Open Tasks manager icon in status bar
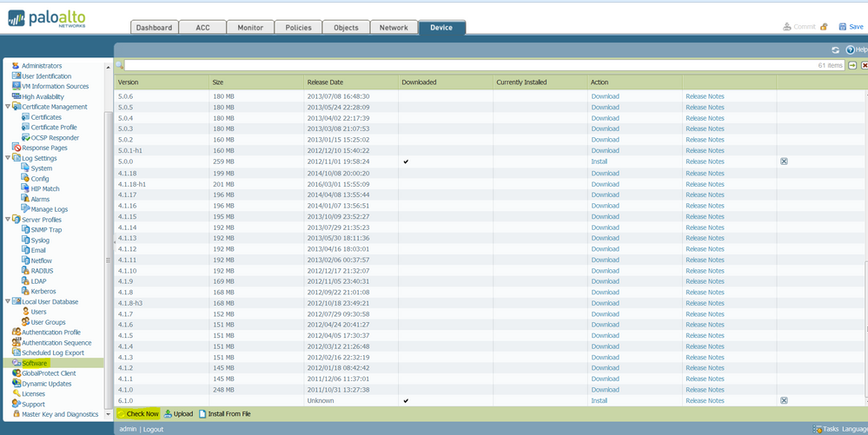The height and width of the screenshot is (435, 868). tap(818, 429)
